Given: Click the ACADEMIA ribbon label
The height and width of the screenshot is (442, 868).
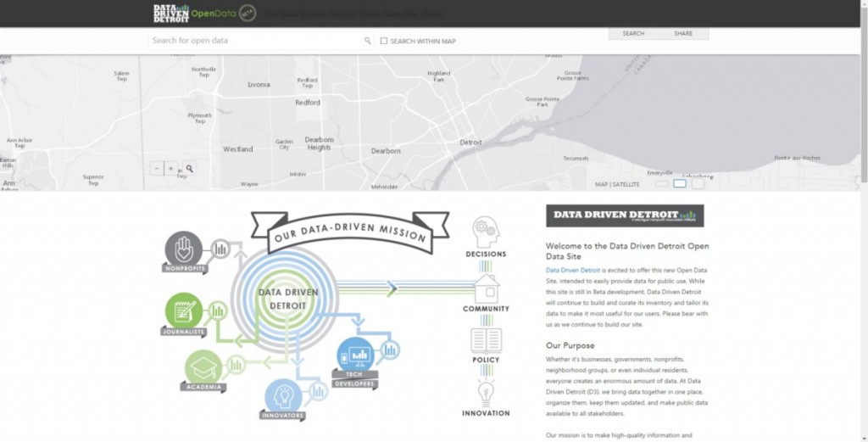Looking at the screenshot, I should point(203,387).
